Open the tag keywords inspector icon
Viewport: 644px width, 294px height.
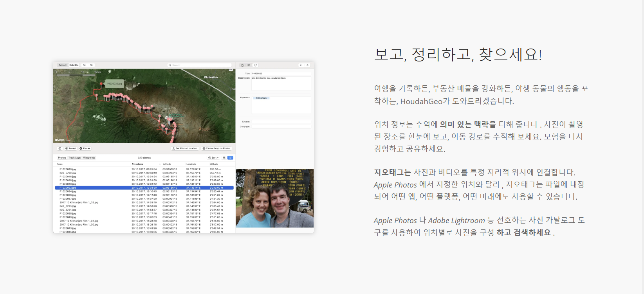coord(255,65)
